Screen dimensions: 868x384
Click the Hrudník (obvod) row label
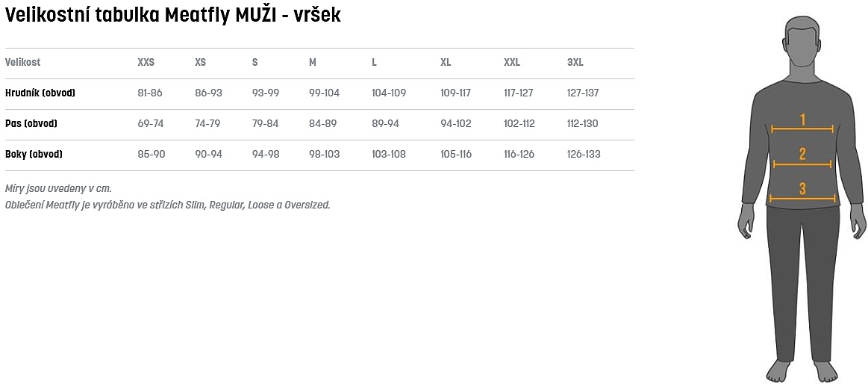pos(40,93)
